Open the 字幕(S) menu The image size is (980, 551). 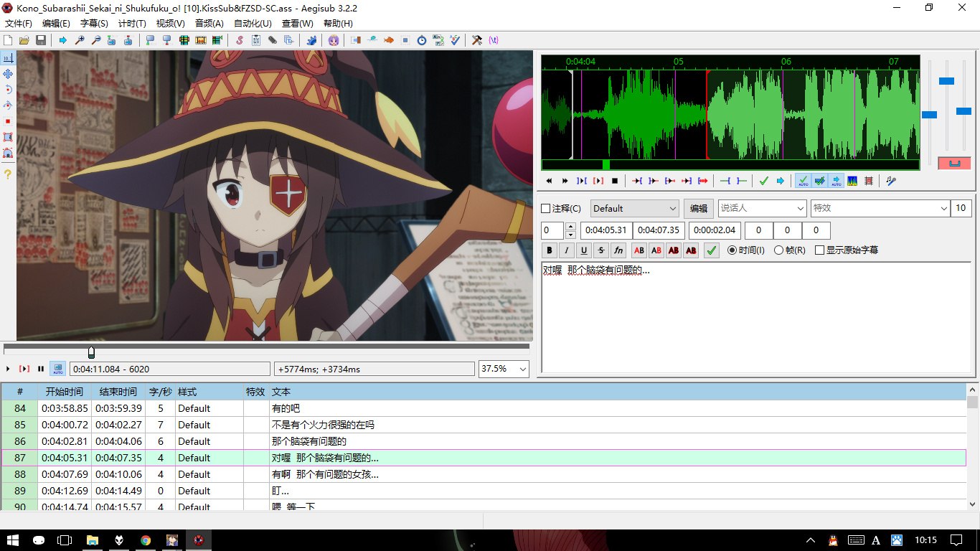click(x=94, y=24)
